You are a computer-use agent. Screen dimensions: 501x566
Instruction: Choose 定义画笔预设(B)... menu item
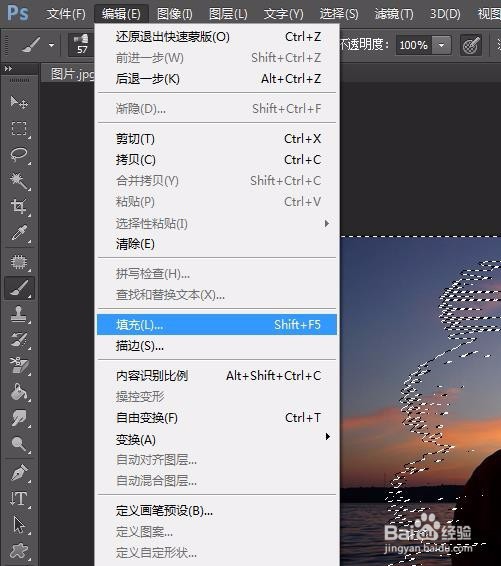tap(217, 510)
